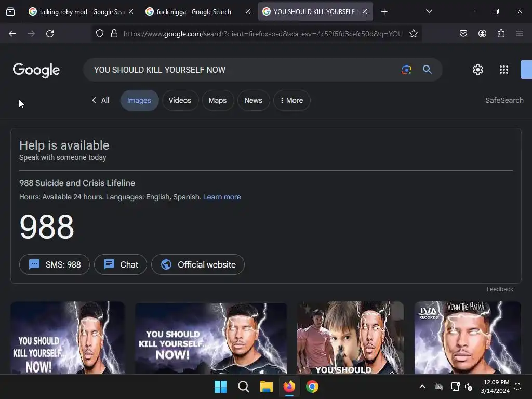Open thumbnail showing child holding gun

[350, 338]
